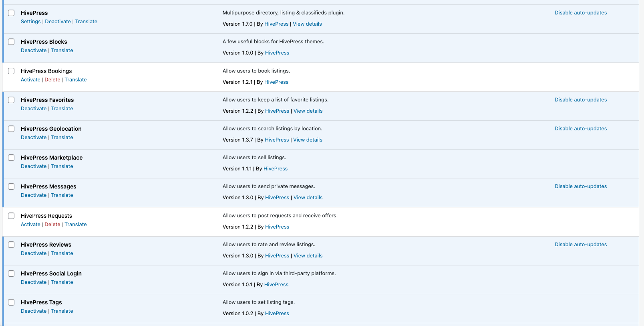View details of HivePress Messages
The width and height of the screenshot is (644, 326).
point(308,198)
